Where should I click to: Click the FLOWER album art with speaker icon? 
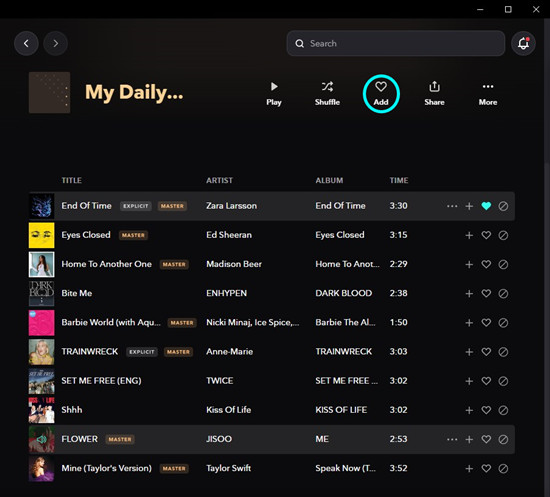click(x=41, y=439)
